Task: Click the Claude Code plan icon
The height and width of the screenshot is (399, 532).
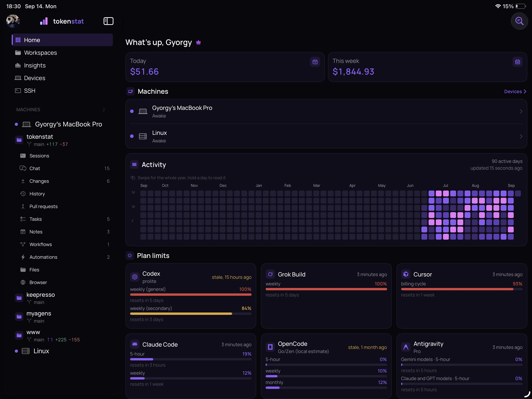Action: coord(135,344)
